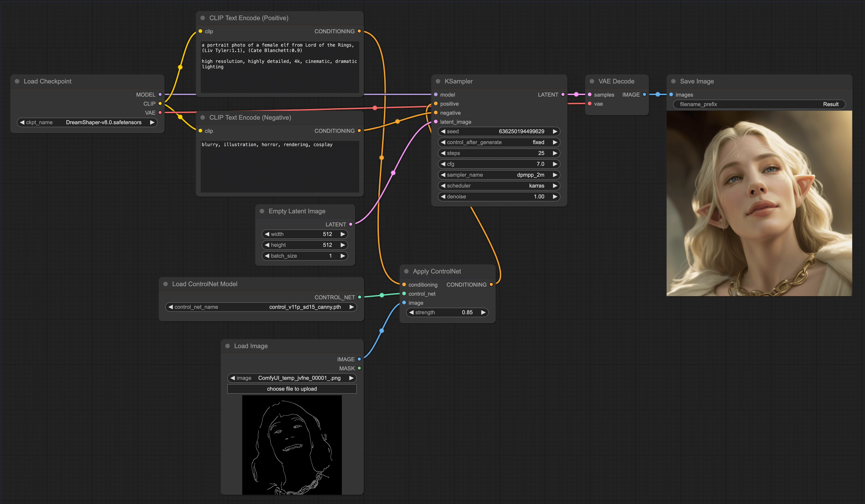The height and width of the screenshot is (504, 865).
Task: Click the VAE output socket on Load Checkpoint
Action: [160, 112]
